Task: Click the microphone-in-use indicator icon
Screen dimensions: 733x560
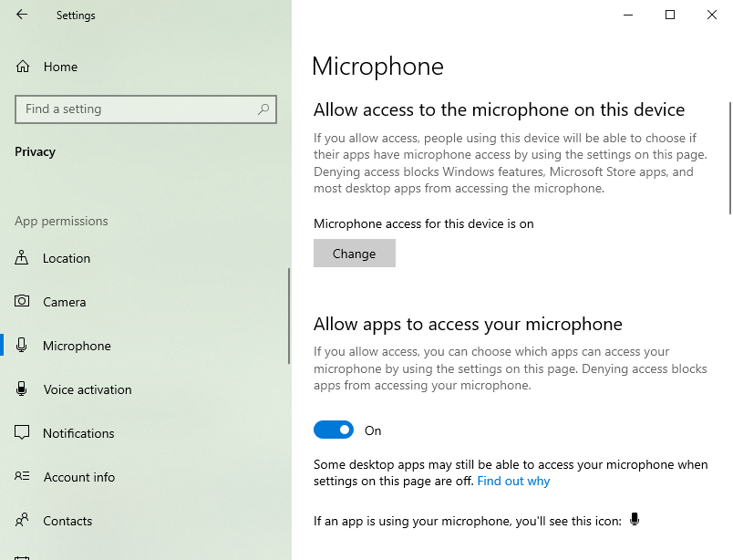Action: (635, 519)
